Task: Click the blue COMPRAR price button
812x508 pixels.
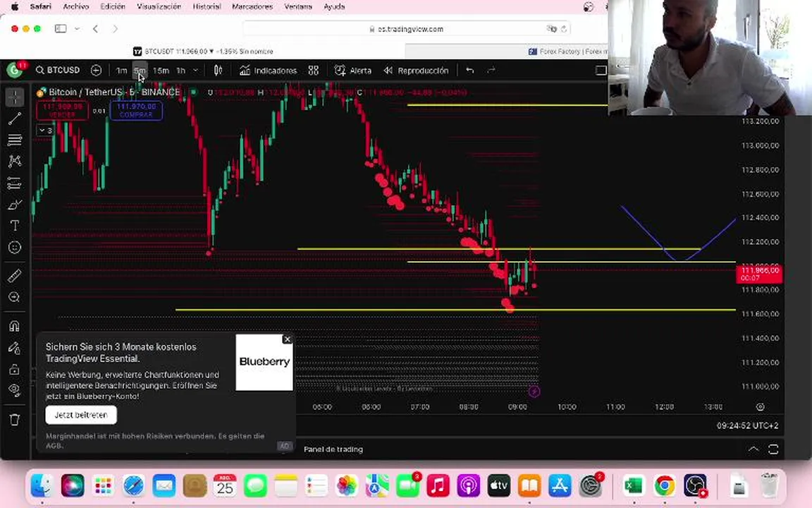Action: pos(136,110)
